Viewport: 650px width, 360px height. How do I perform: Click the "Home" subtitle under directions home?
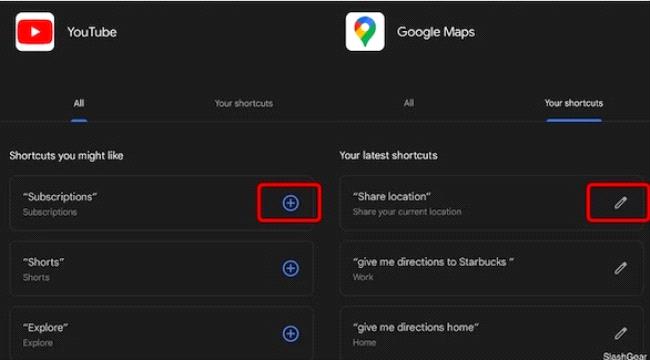tap(364, 343)
